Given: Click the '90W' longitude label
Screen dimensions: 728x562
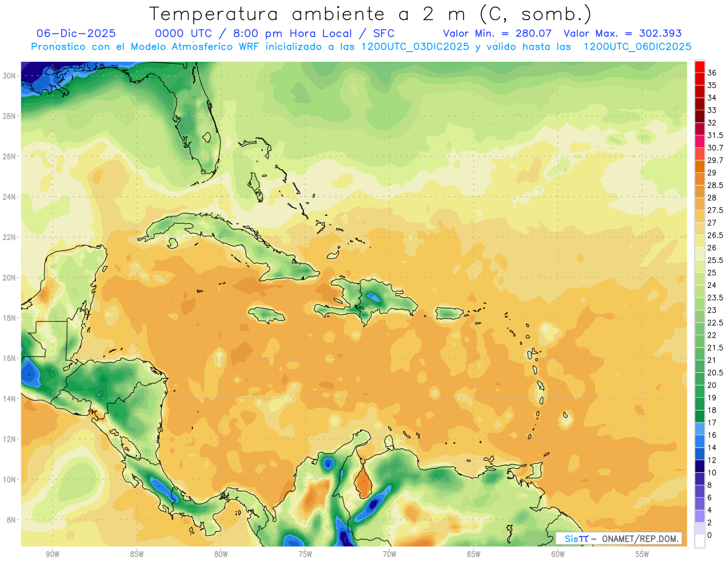Looking at the screenshot, I should click(52, 554).
